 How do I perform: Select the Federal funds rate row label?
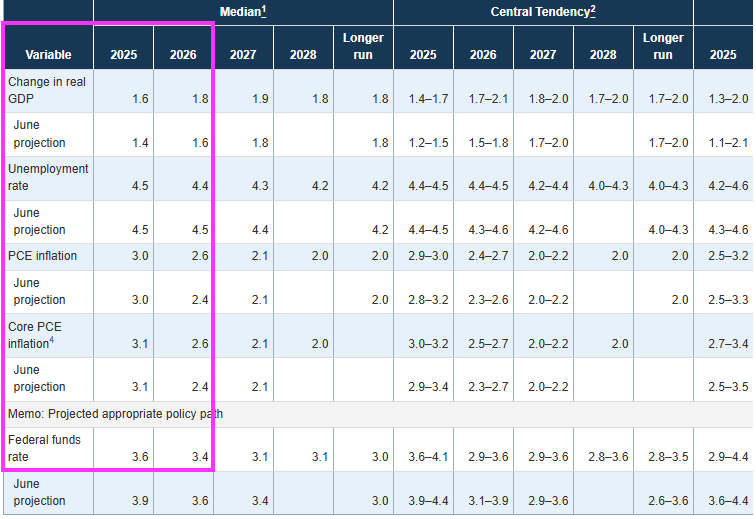point(44,448)
